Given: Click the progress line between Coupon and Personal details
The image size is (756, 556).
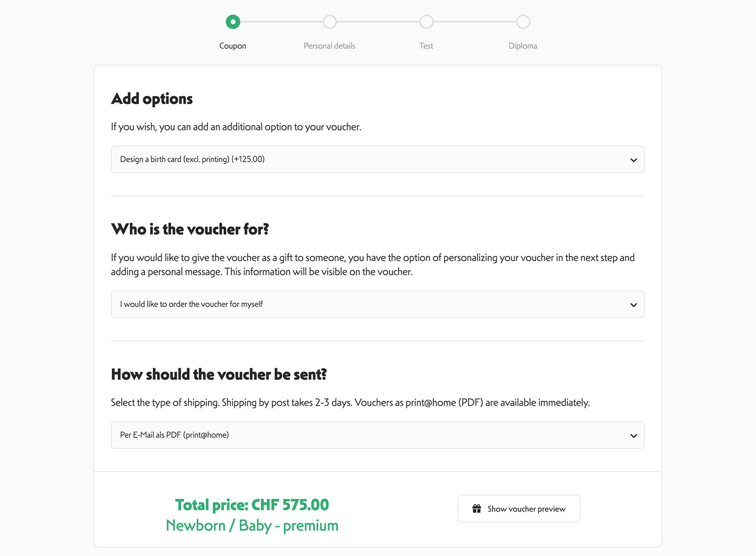Looking at the screenshot, I should tap(281, 22).
